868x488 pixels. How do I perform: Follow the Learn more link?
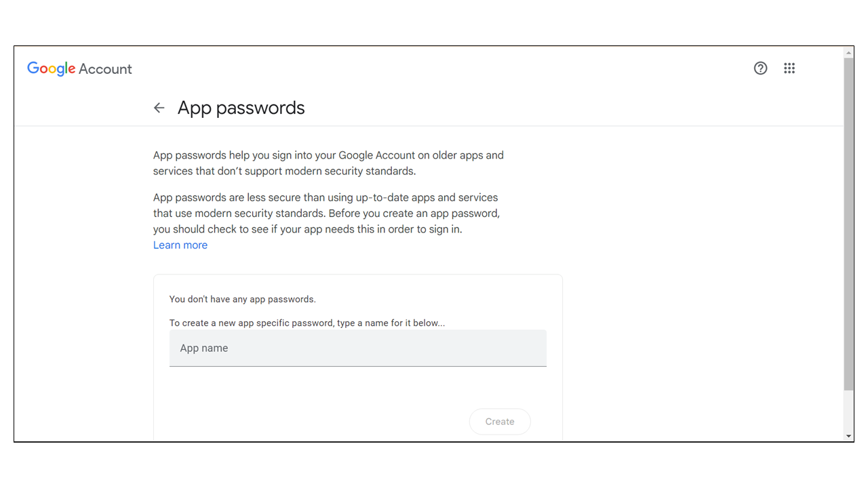point(180,245)
